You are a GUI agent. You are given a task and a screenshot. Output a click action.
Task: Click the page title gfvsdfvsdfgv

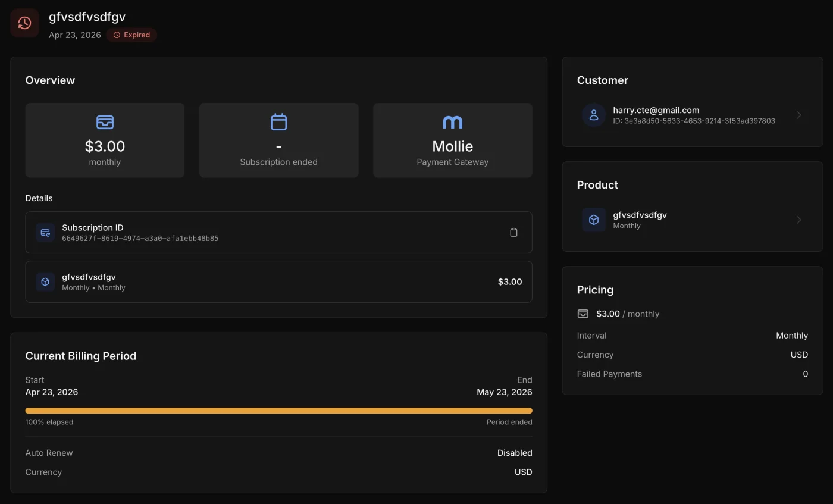pos(87,17)
